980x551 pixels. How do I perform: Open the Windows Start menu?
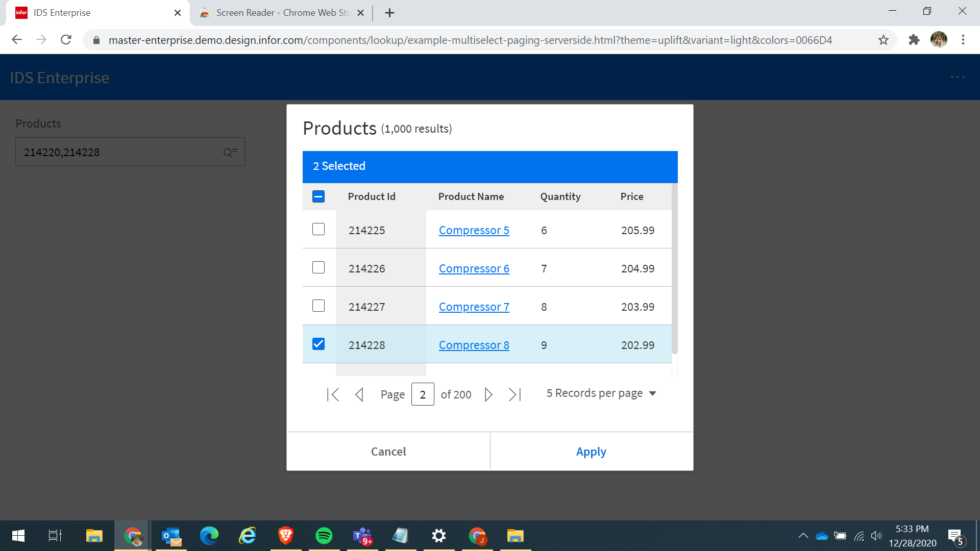[18, 536]
